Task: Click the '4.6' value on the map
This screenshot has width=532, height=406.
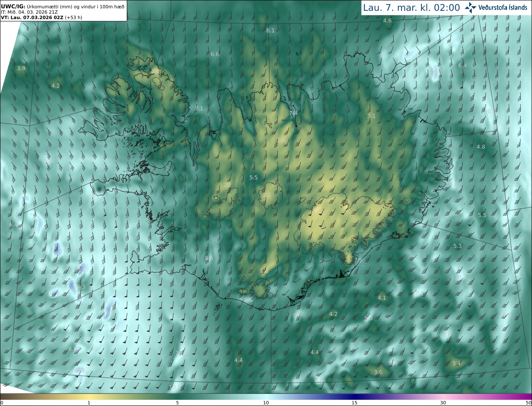Action: 387,21
